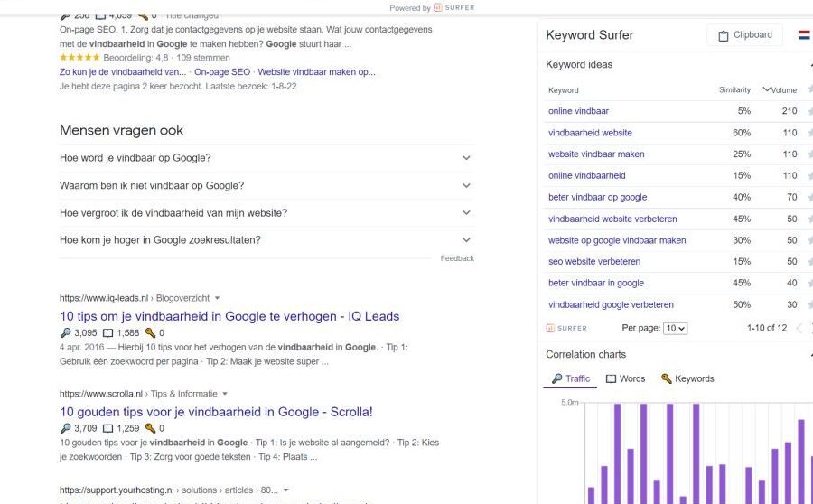The height and width of the screenshot is (504, 813).
Task: Click the Netherlands flag icon
Action: 804,35
